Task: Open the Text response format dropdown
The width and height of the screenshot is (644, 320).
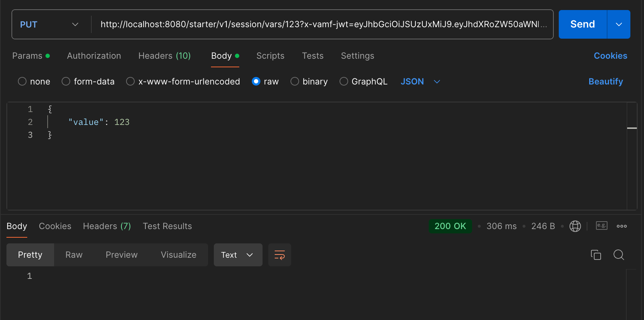Action: pos(238,255)
